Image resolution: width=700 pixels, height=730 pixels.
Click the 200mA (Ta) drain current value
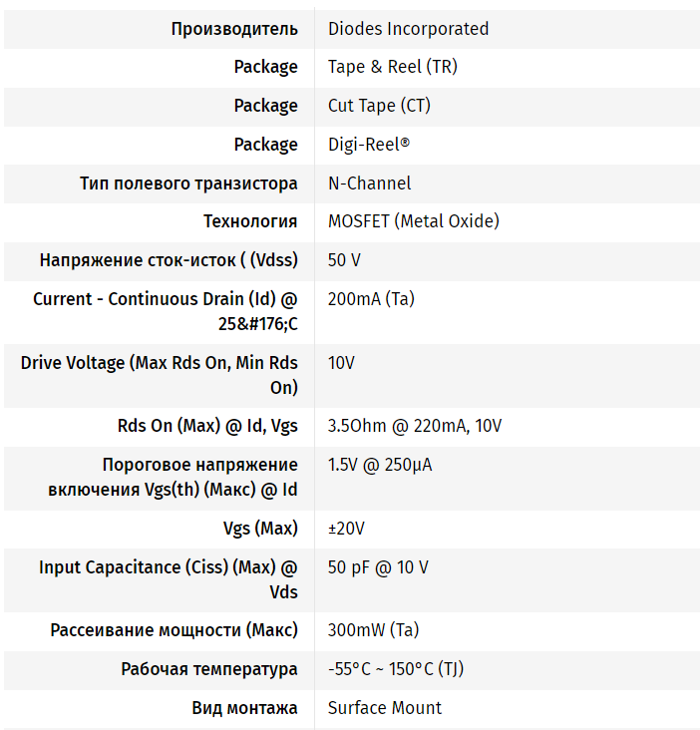(371, 299)
